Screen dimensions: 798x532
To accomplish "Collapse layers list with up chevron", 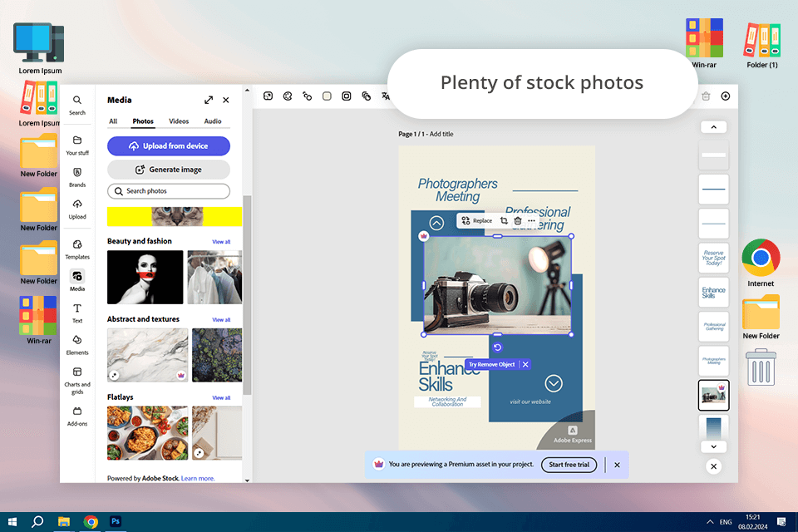I will (713, 126).
